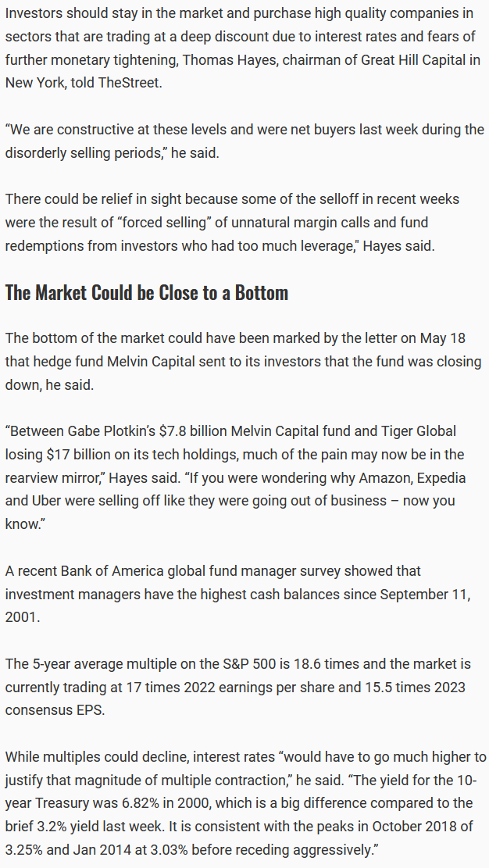Viewport: 489px width, 868px height.
Task: Click the paragraph starting "A recent Bank of America"
Action: pos(237,594)
